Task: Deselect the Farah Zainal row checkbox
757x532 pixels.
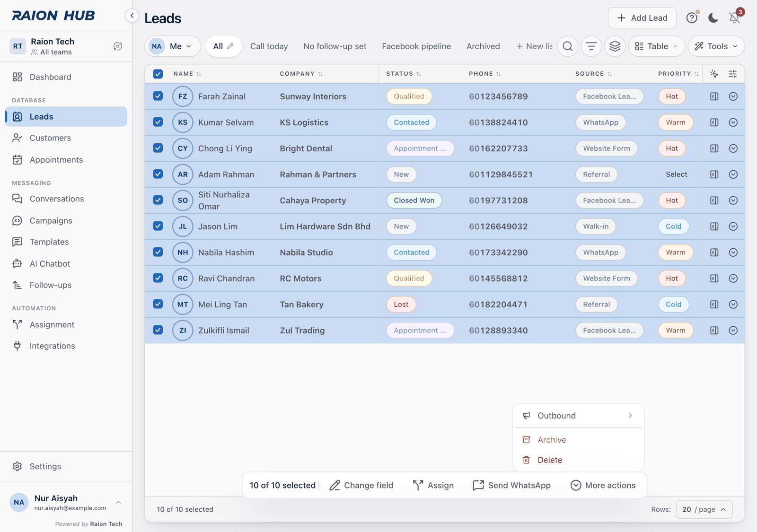Action: coord(158,96)
